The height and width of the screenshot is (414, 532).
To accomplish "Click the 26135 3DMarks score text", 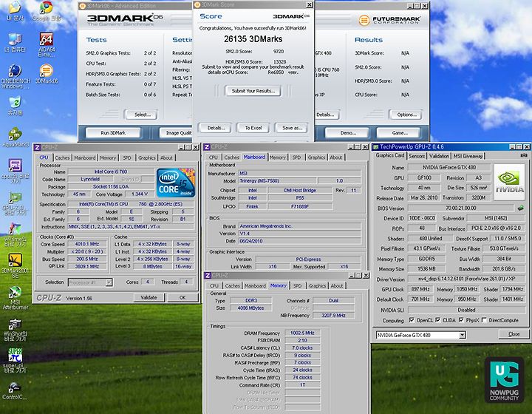I will tap(253, 39).
